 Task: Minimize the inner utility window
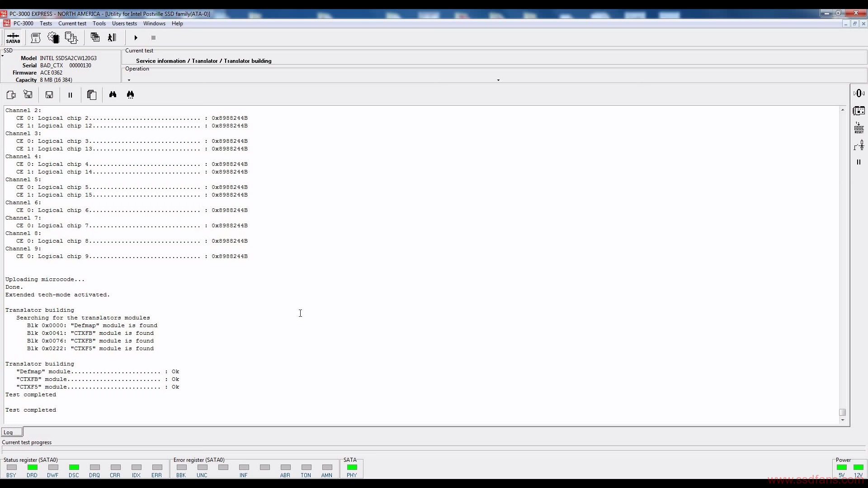pos(845,23)
